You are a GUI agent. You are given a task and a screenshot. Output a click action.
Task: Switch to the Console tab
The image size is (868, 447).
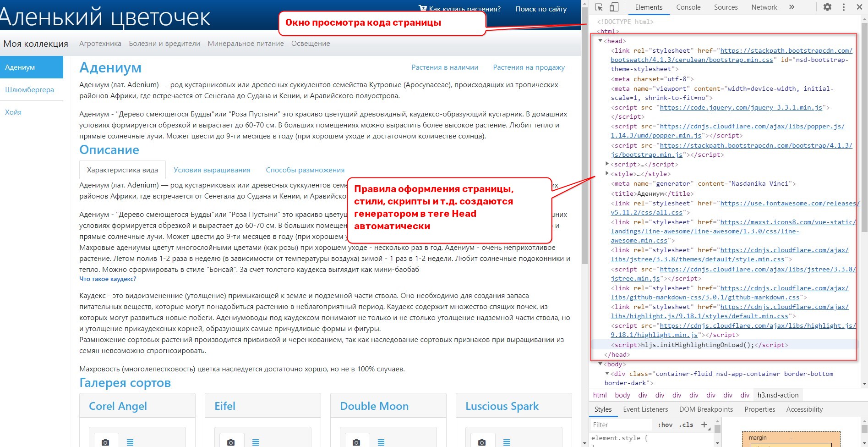click(x=688, y=7)
